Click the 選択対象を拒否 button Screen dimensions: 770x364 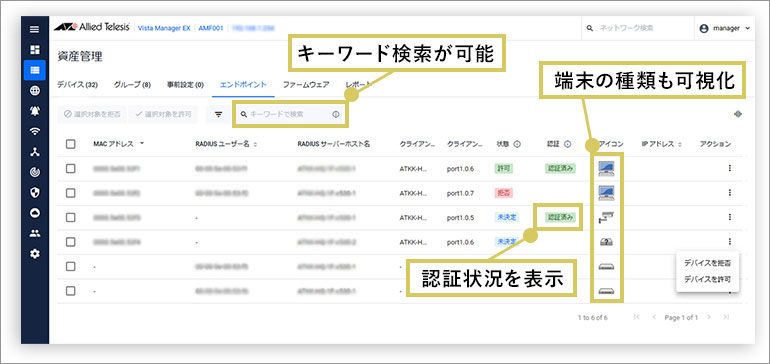point(92,114)
